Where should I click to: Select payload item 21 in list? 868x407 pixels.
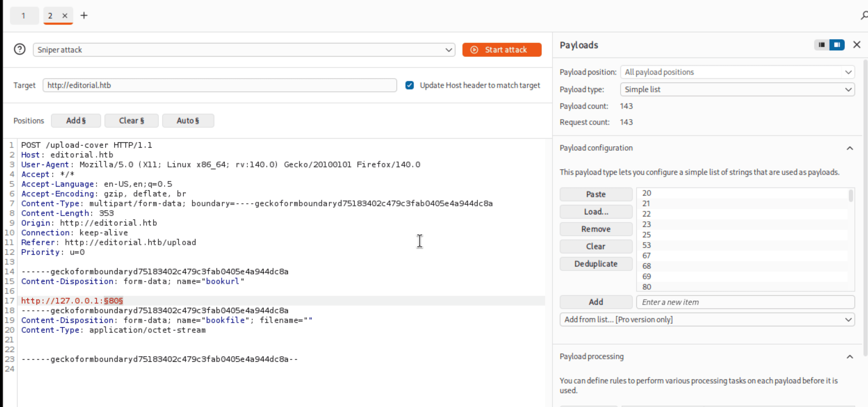pyautogui.click(x=742, y=203)
